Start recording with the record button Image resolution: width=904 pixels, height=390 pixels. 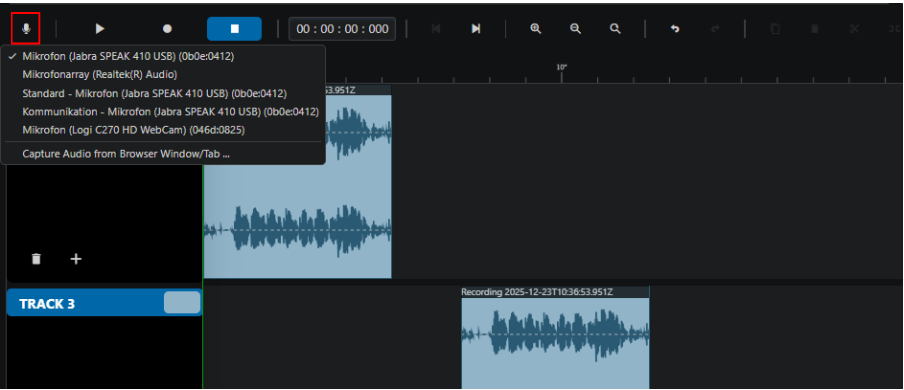coord(167,29)
